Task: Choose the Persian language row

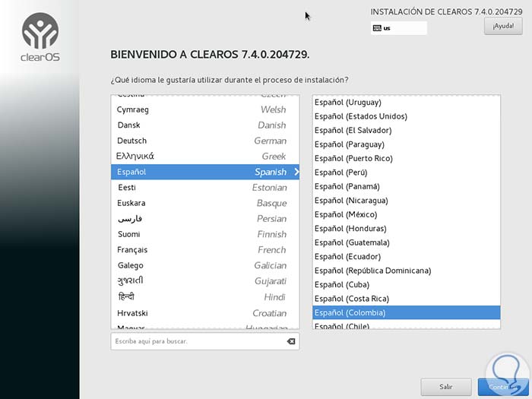Action: [205, 219]
